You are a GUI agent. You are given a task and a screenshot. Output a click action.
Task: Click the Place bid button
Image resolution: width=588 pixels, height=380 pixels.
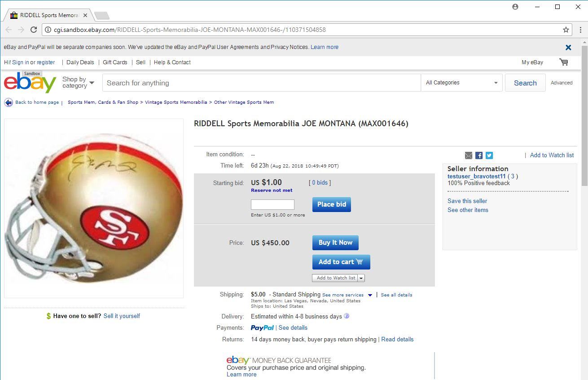332,204
